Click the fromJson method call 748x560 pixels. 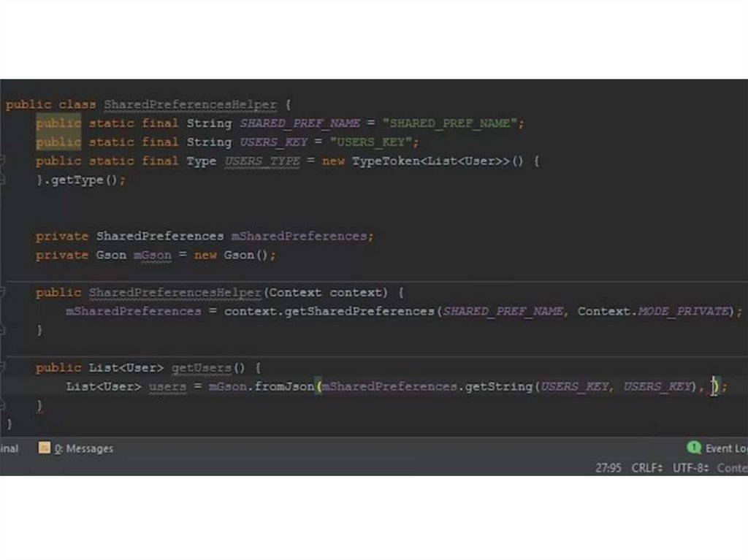(284, 386)
